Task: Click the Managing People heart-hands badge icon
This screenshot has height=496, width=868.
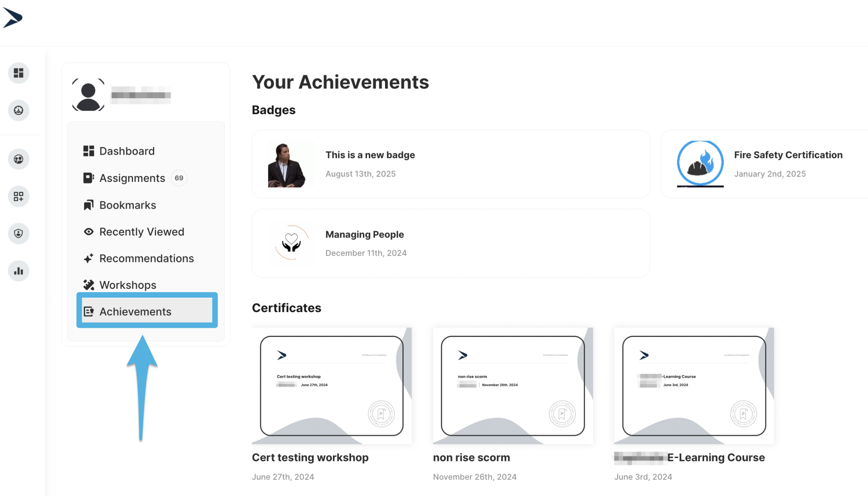Action: [x=291, y=243]
